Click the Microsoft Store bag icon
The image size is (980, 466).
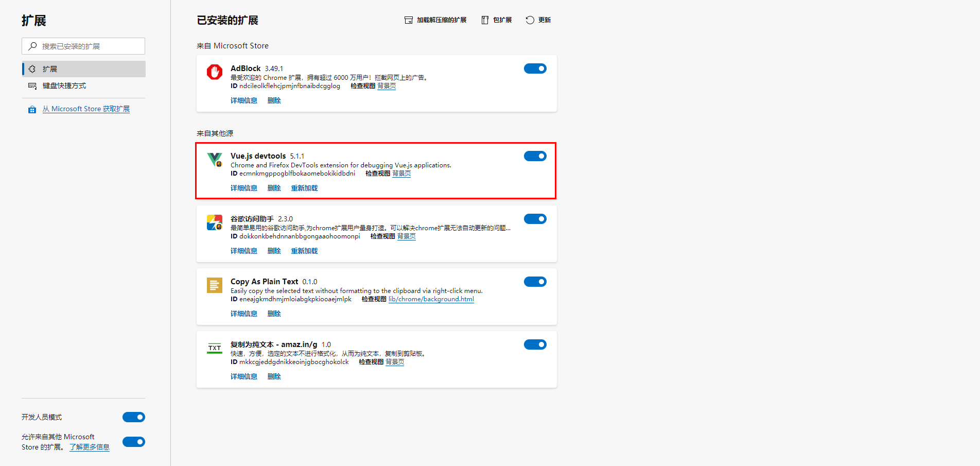click(x=31, y=109)
